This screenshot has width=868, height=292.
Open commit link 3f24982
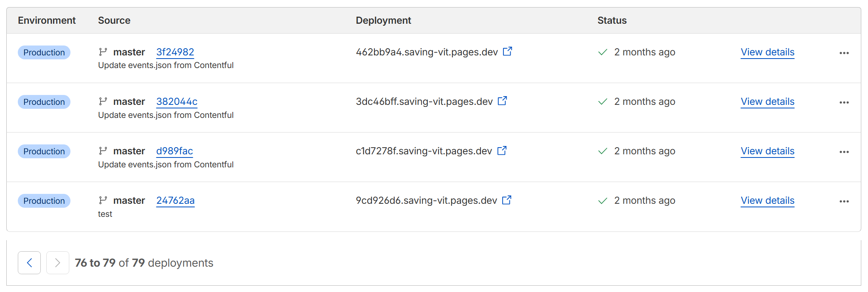point(175,52)
